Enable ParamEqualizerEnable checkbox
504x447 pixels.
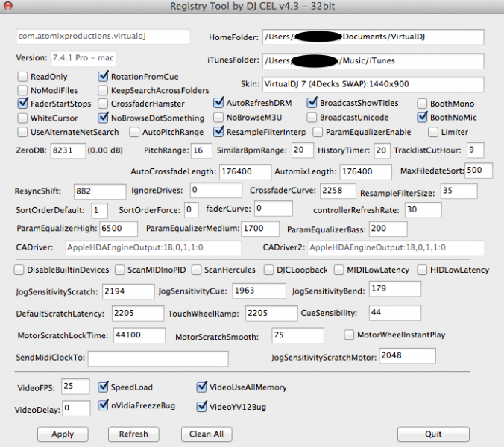318,132
